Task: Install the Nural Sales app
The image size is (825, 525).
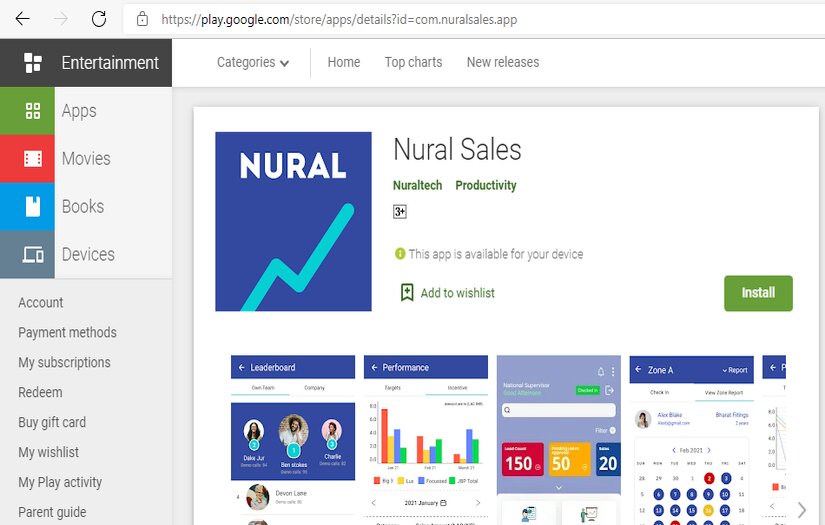Action: coord(758,293)
